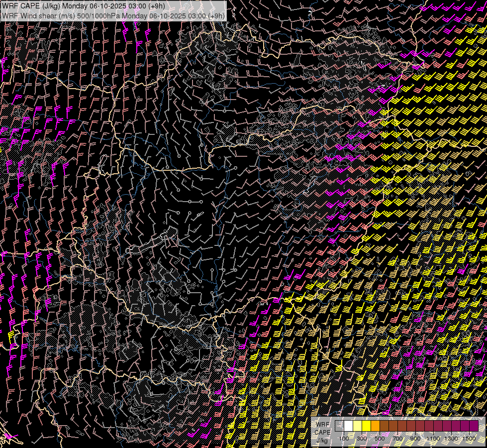Image resolution: width=487 pixels, height=448 pixels.
Task: Select the first brown swatch after orange
Action: point(384,426)
